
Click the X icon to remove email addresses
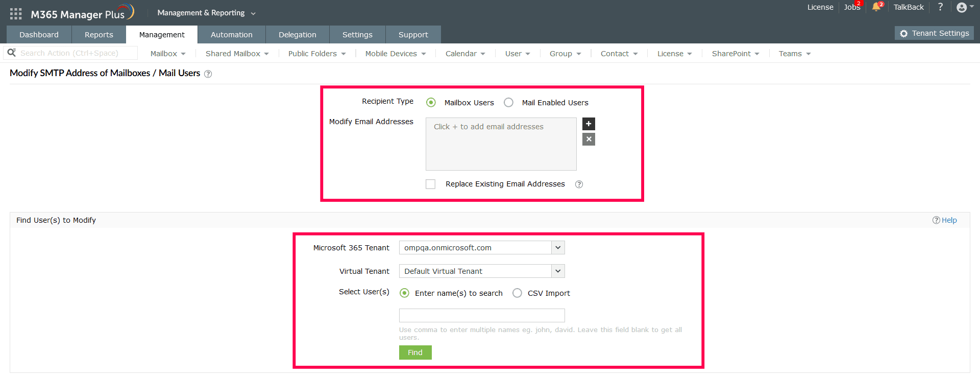pyautogui.click(x=589, y=139)
